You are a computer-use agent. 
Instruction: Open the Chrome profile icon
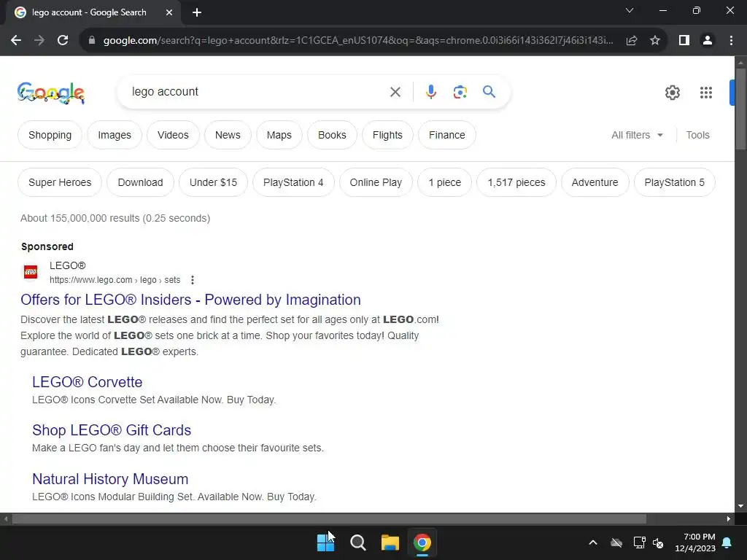pyautogui.click(x=708, y=41)
